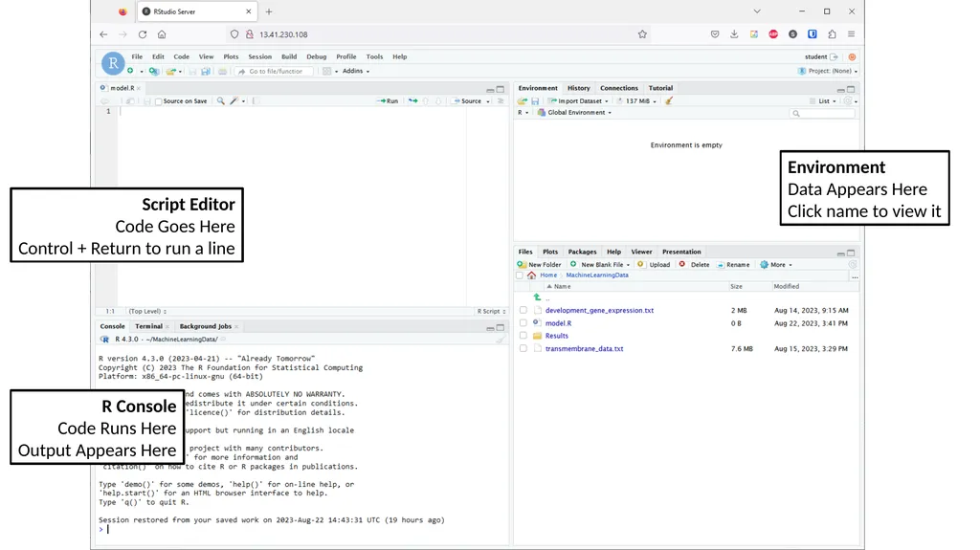Click the refresh environment icon
This screenshot has width=980, height=550.
(848, 100)
